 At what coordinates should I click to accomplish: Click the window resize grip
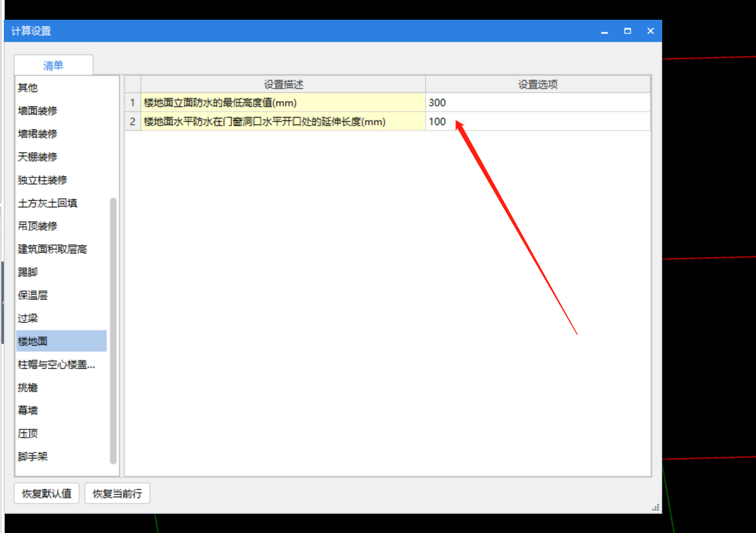[x=656, y=508]
